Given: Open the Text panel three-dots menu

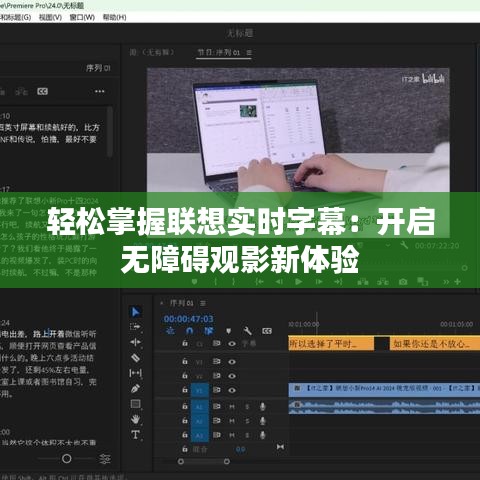Looking at the screenshot, I should click(100, 91).
